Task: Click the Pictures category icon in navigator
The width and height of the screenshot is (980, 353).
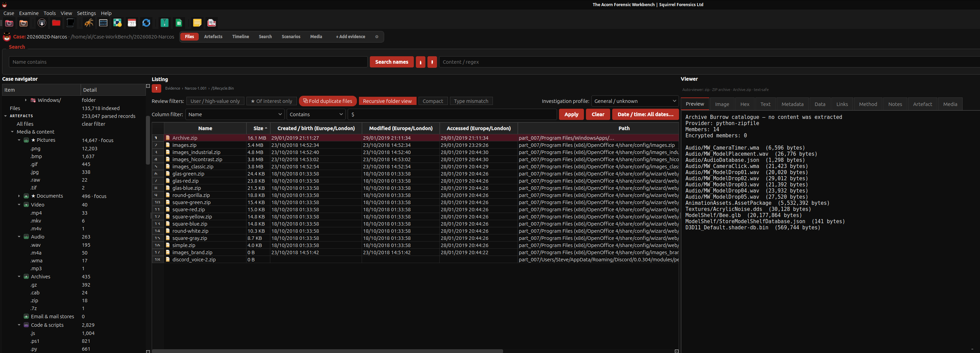Action: tap(26, 140)
